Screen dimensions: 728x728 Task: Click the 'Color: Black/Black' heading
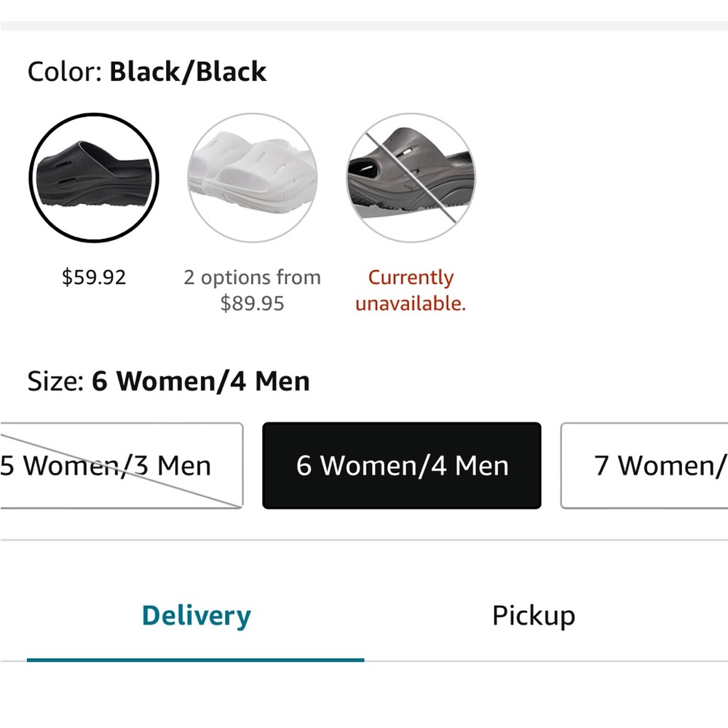pyautogui.click(x=147, y=72)
